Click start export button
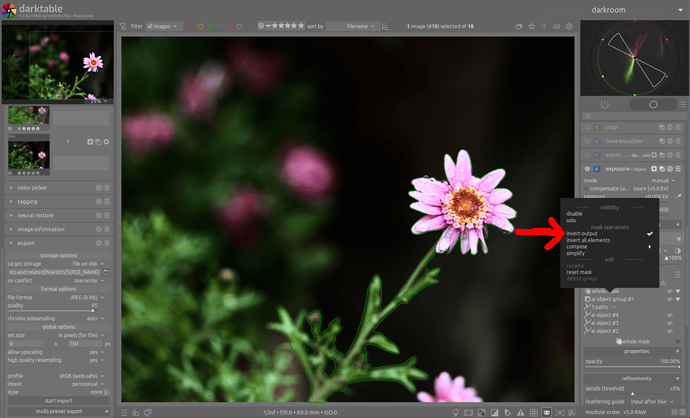 coord(59,401)
